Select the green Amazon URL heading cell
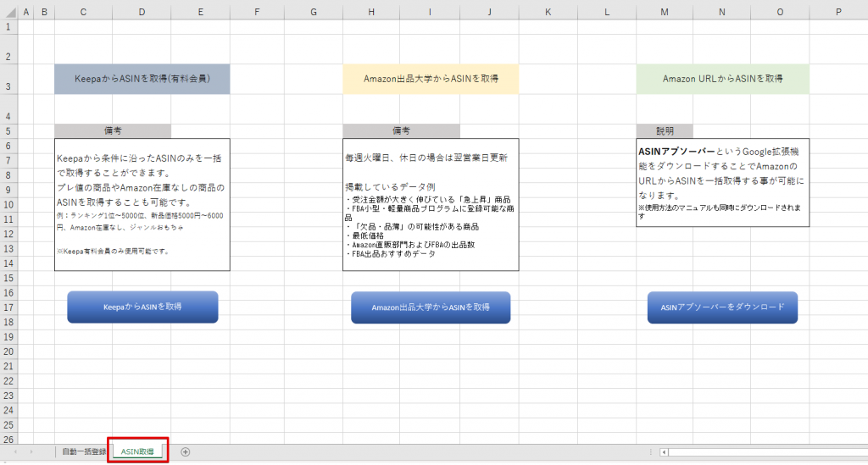868x465 pixels. 722,79
